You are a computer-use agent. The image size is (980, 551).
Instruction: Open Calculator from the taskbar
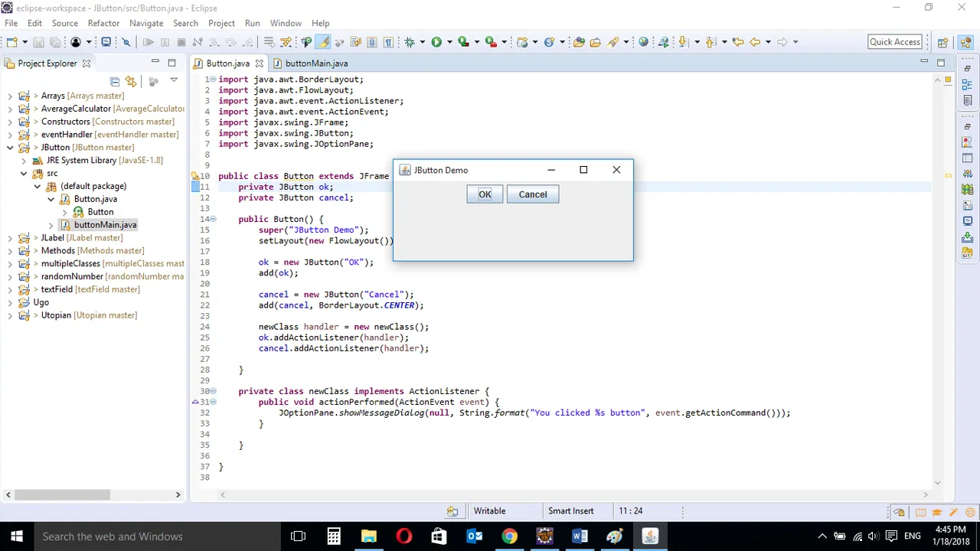333,536
